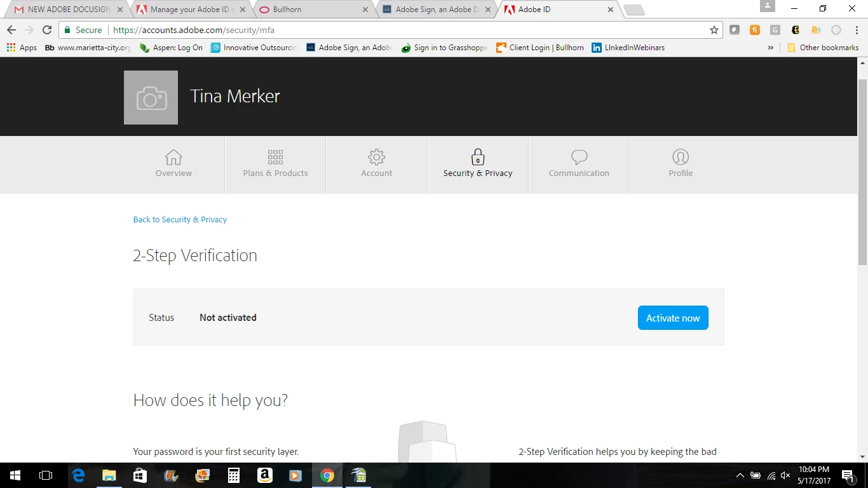Click the orange K extension icon
Viewport: 868px width, 488px height.
tap(755, 30)
